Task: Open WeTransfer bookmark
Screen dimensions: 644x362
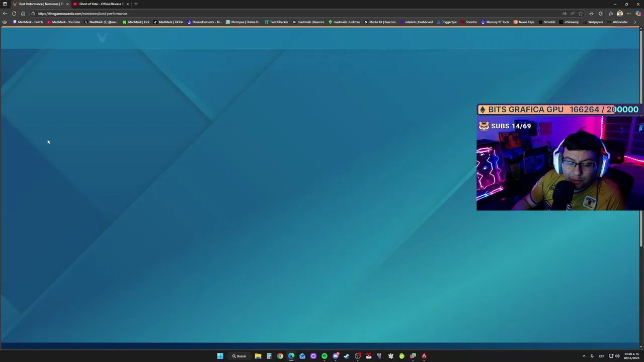Action: coord(617,22)
